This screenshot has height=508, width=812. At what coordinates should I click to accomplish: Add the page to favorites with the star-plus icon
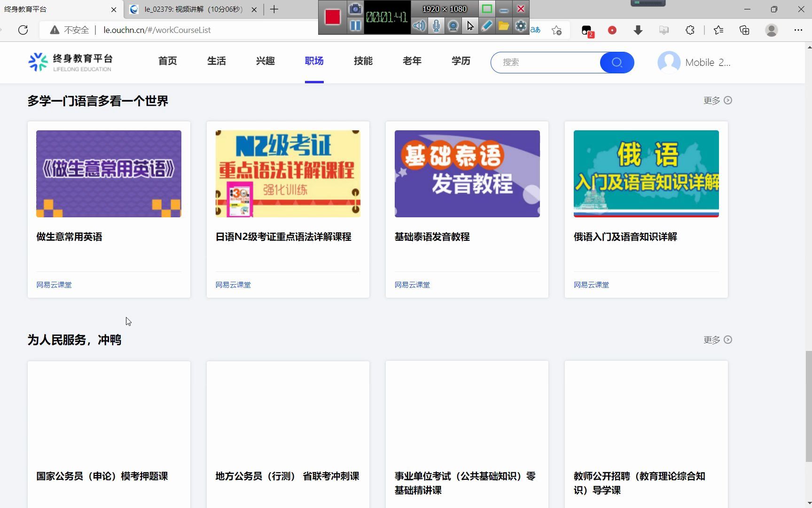point(557,30)
